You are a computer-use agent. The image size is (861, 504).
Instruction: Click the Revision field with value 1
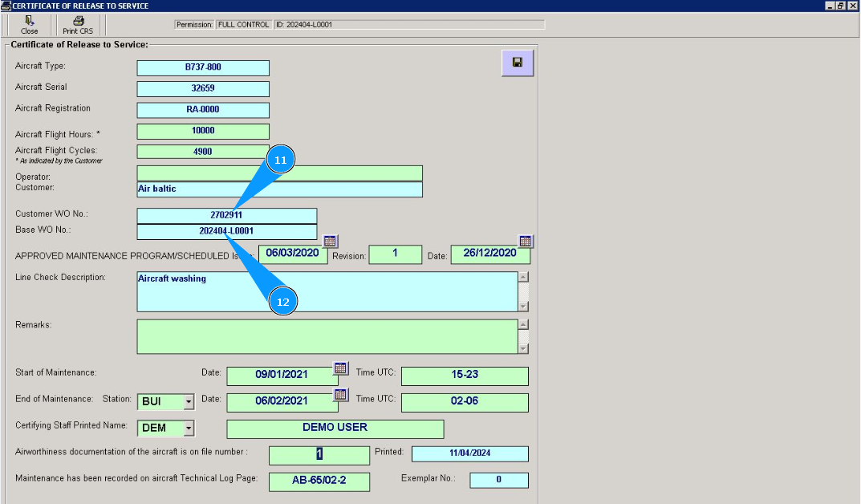(x=396, y=254)
